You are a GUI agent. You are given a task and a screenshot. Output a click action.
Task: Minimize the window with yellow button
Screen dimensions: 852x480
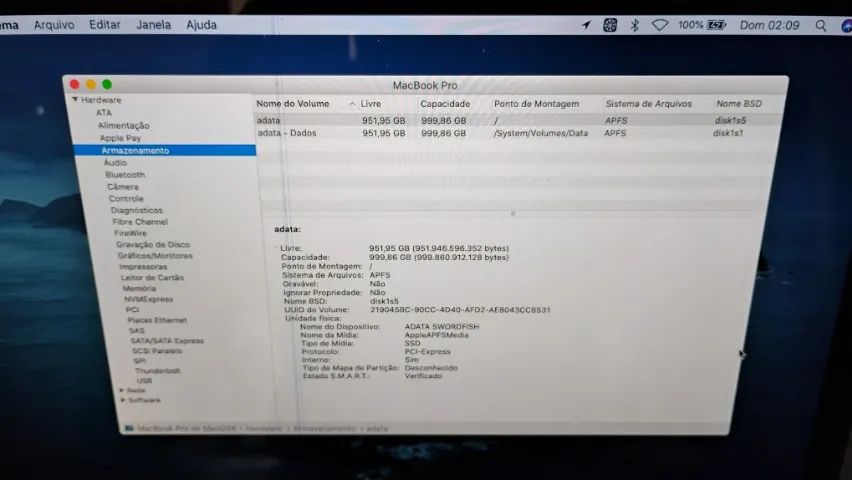coord(91,84)
